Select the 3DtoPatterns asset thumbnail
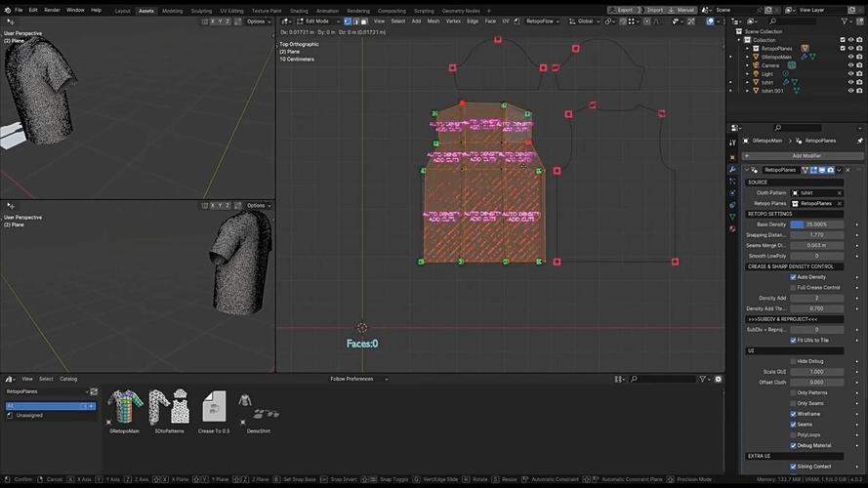 click(x=169, y=407)
